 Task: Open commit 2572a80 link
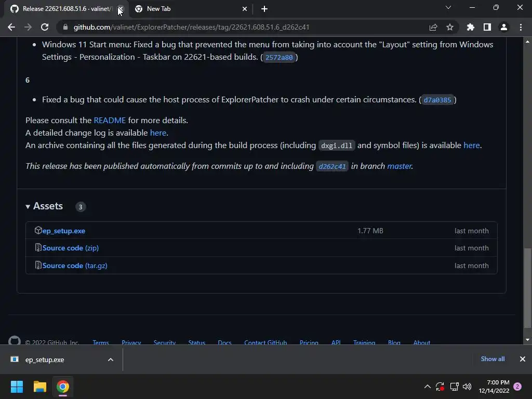(x=279, y=57)
